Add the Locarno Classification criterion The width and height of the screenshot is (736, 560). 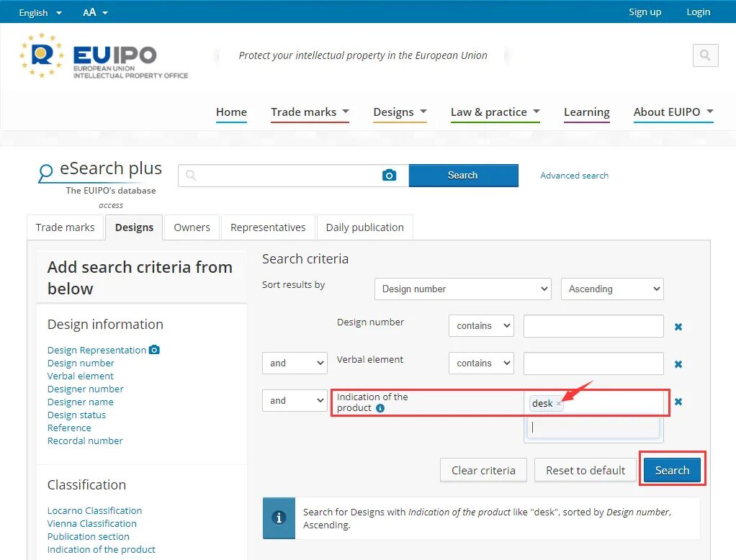(94, 511)
